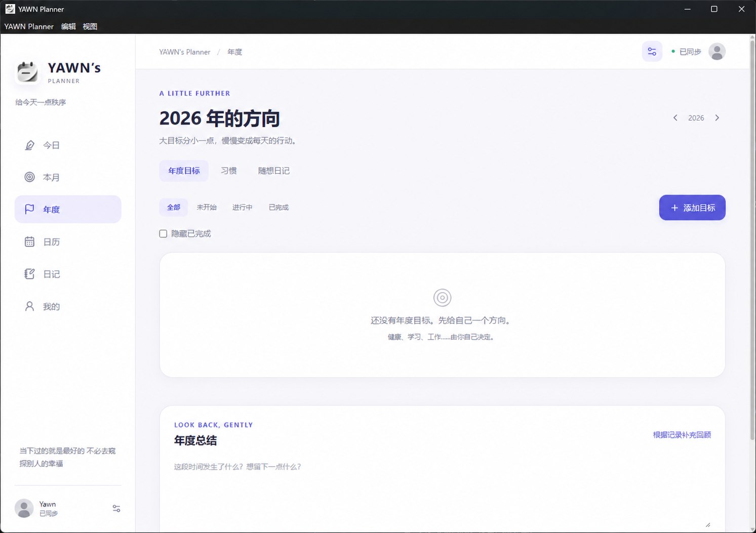Select the 年度 flag icon in sidebar
This screenshot has width=756, height=533.
(30, 209)
